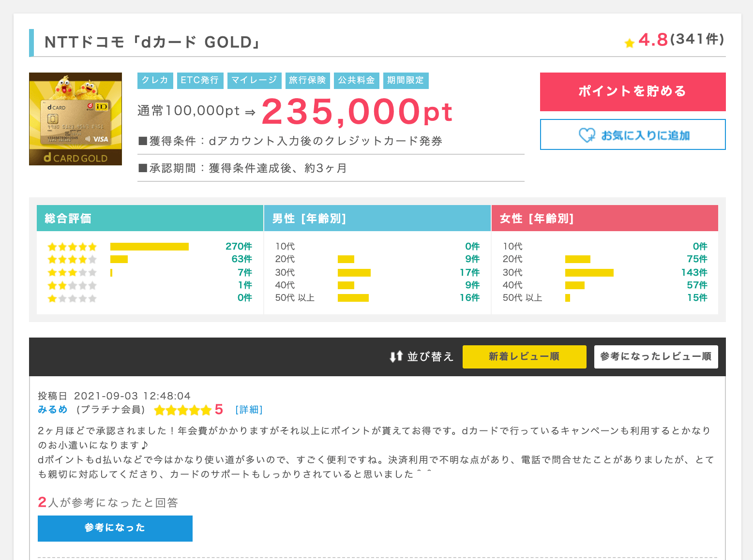Click the 承認期間 approval period line
The image size is (753, 560).
tap(242, 168)
